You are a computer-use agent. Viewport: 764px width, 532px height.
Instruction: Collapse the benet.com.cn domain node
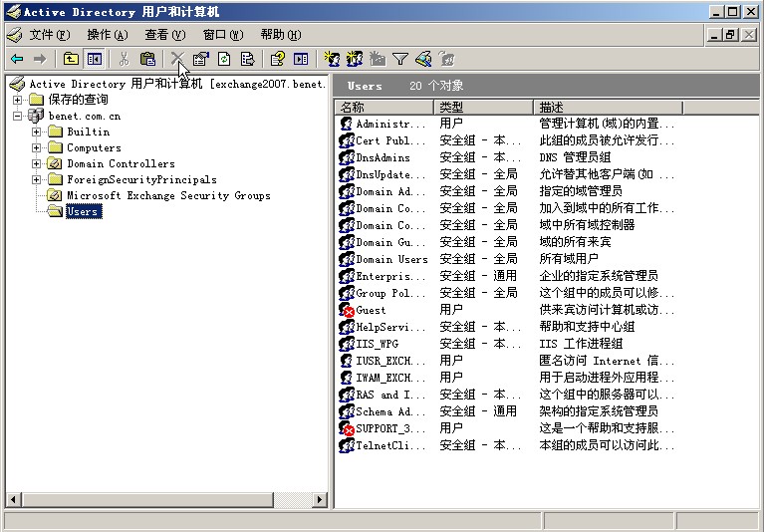18,116
